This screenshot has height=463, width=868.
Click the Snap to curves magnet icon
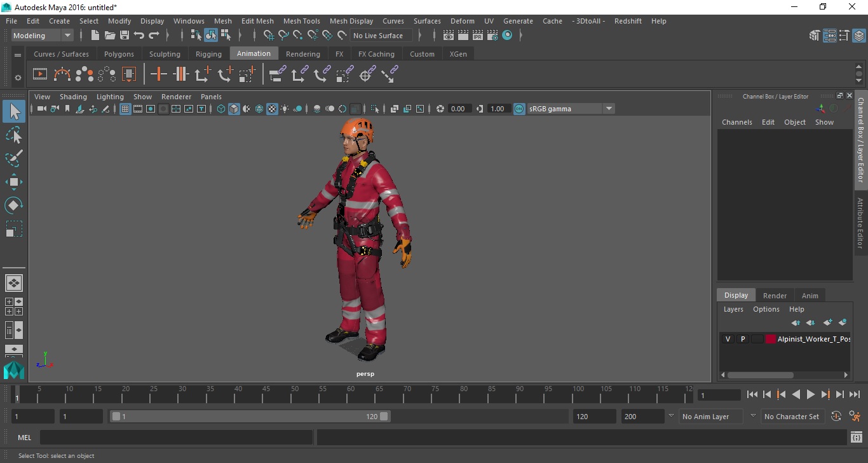click(283, 36)
